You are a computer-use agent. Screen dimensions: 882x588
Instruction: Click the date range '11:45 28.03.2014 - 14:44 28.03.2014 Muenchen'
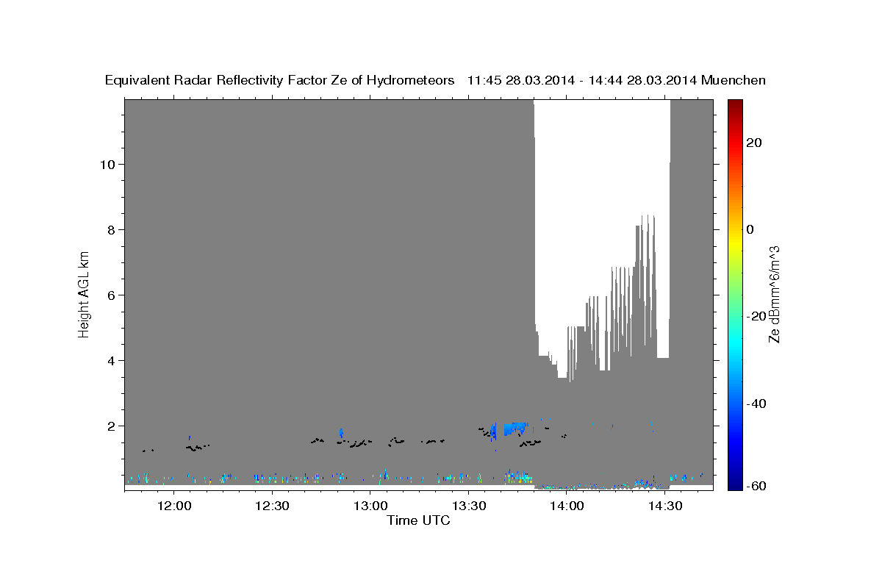pyautogui.click(x=617, y=80)
